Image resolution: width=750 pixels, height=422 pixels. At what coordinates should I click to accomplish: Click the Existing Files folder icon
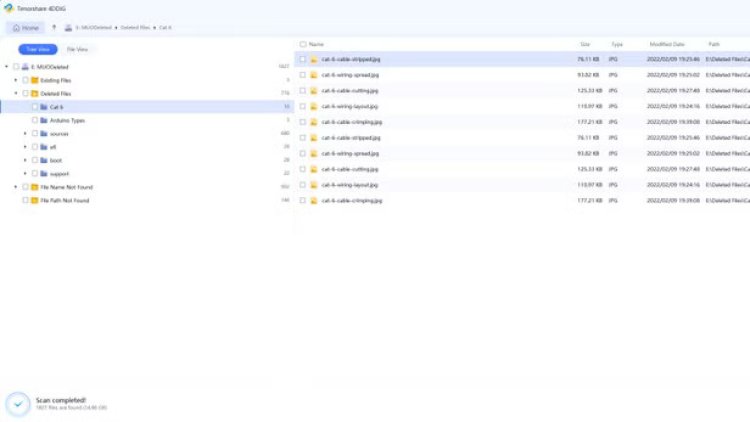pyautogui.click(x=35, y=80)
